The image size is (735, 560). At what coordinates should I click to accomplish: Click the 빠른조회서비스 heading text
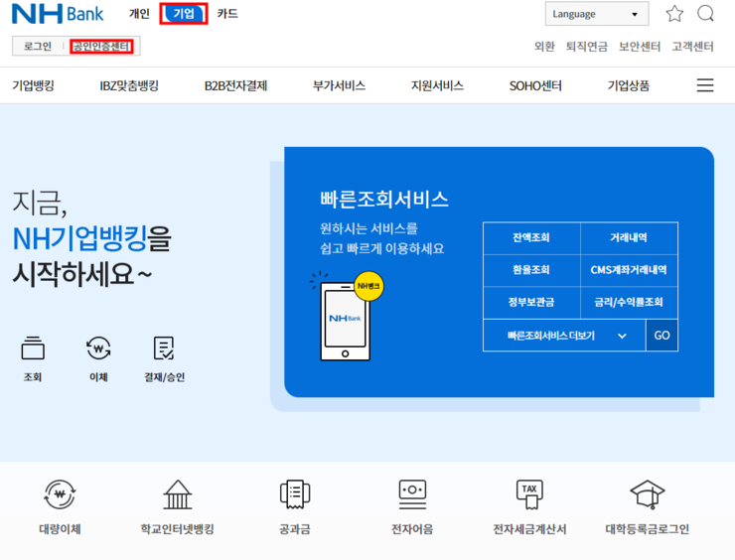coord(384,200)
